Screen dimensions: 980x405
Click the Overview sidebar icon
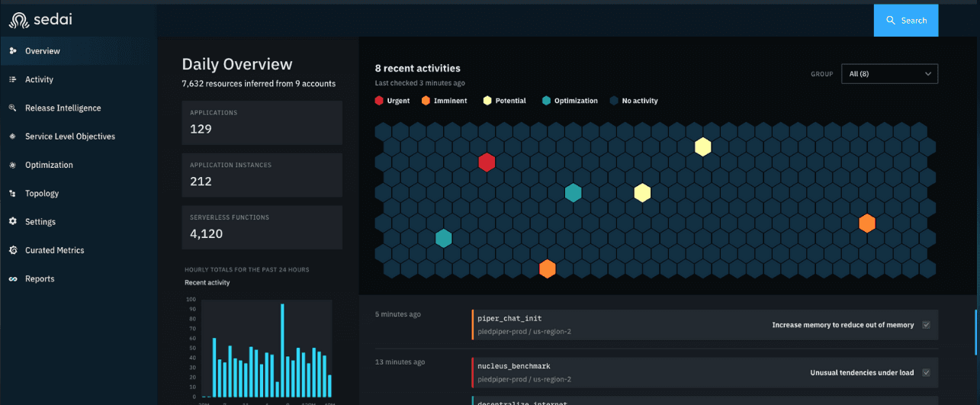(13, 51)
